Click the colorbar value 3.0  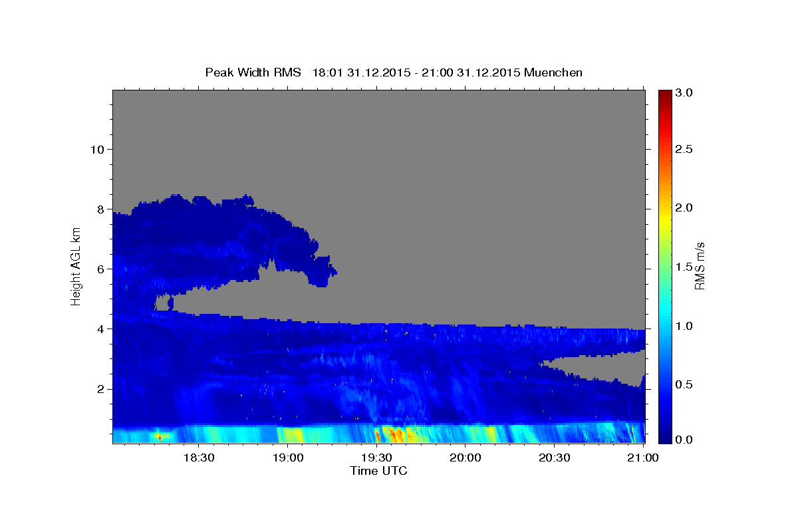tap(684, 93)
